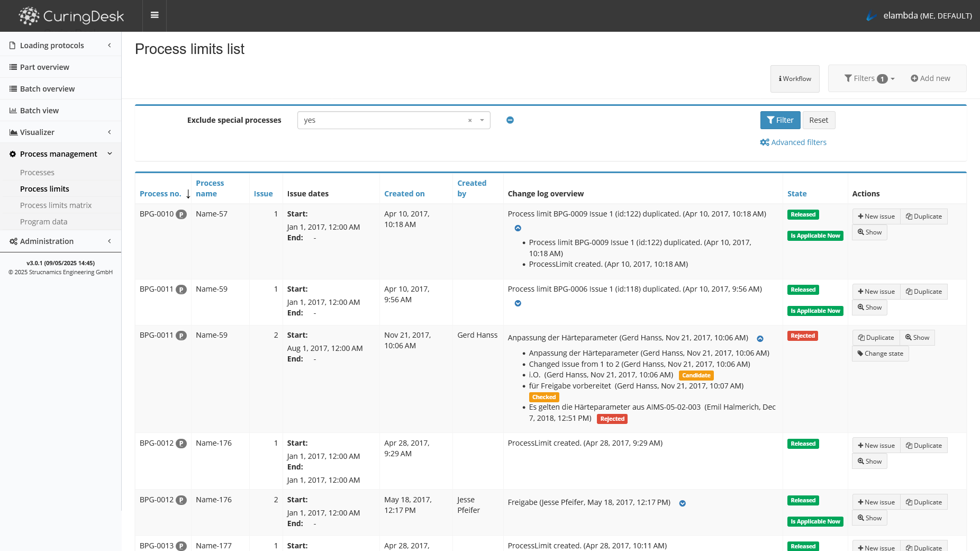
Task: Expand the Freigabe change log for BPG-0012
Action: (x=683, y=503)
